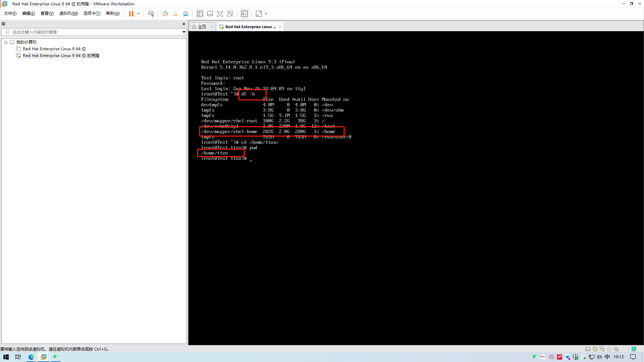This screenshot has width=644, height=362.
Task: Open the 编辑 menu
Action: tap(29, 13)
